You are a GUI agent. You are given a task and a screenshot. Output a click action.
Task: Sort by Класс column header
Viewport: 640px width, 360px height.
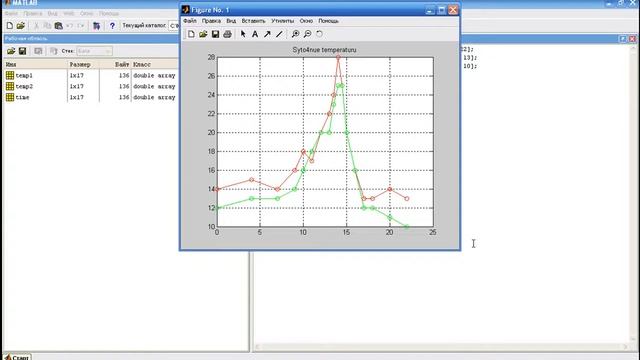coord(155,64)
